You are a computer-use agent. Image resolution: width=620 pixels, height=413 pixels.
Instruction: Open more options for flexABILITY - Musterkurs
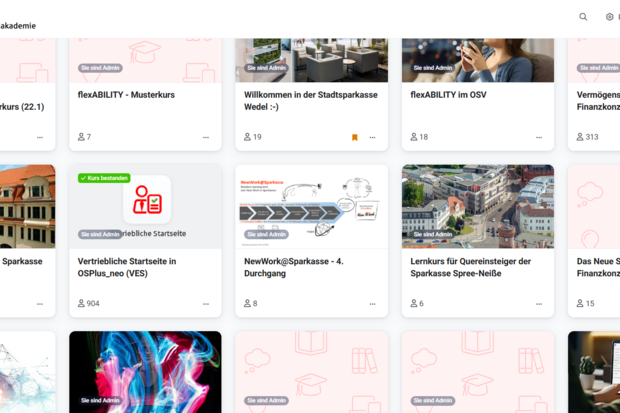coord(206,137)
